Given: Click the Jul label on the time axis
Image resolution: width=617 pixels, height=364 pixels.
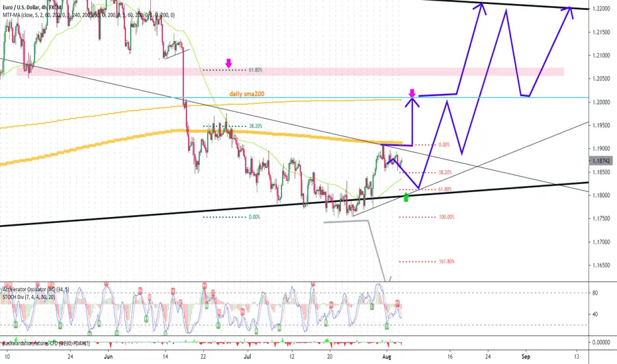Looking at the screenshot, I should (x=248, y=357).
